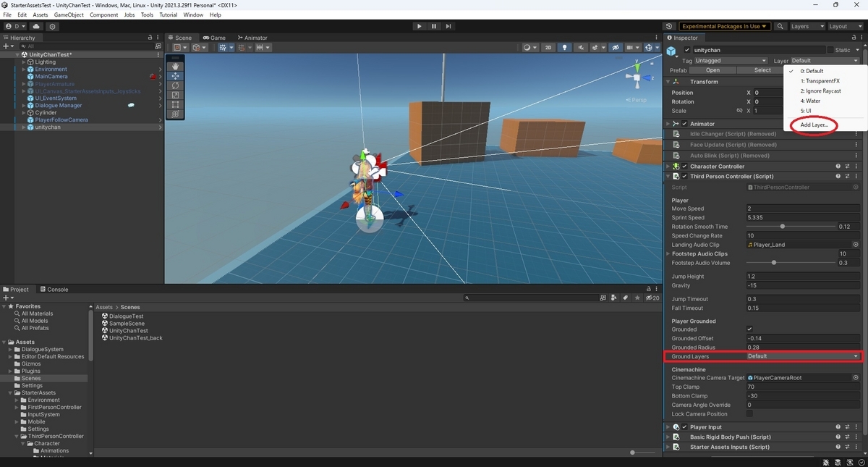Open the Layout dropdown
Viewport: 868px width, 467px height.
845,26
